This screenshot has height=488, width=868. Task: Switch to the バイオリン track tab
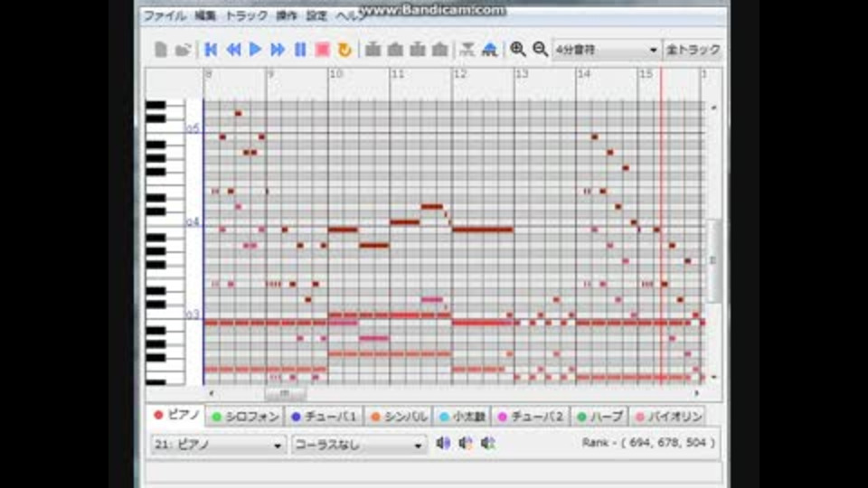coord(668,417)
